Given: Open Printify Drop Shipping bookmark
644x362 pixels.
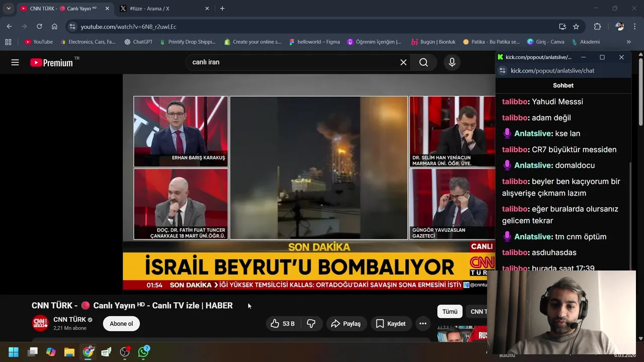Looking at the screenshot, I should click(x=187, y=42).
